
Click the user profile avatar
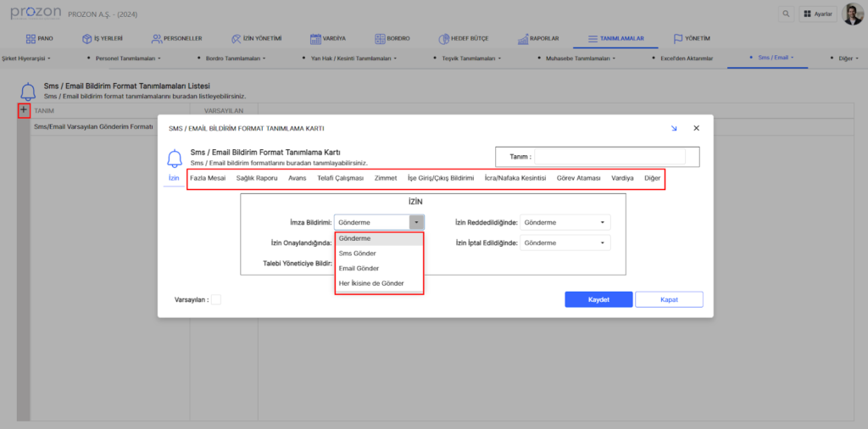pyautogui.click(x=852, y=14)
